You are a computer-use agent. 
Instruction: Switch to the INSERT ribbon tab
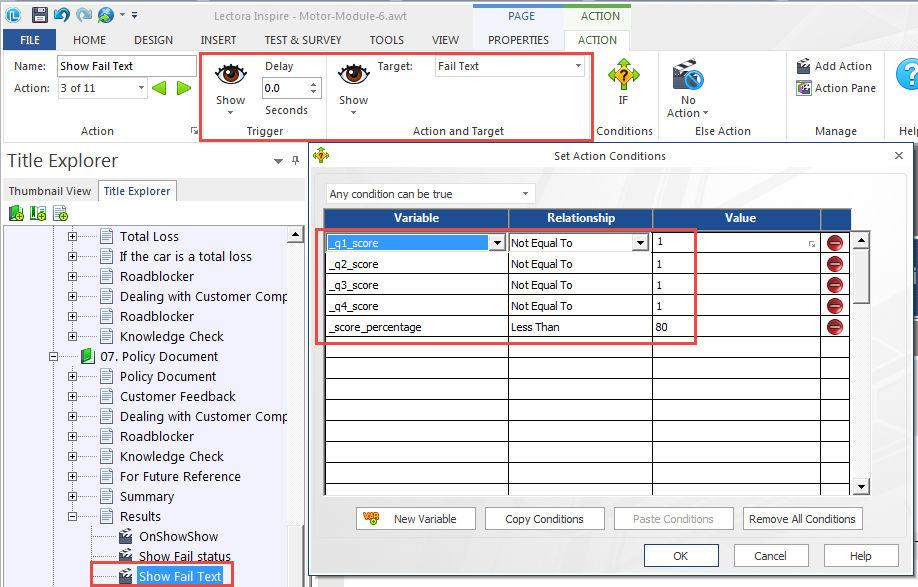pyautogui.click(x=218, y=40)
